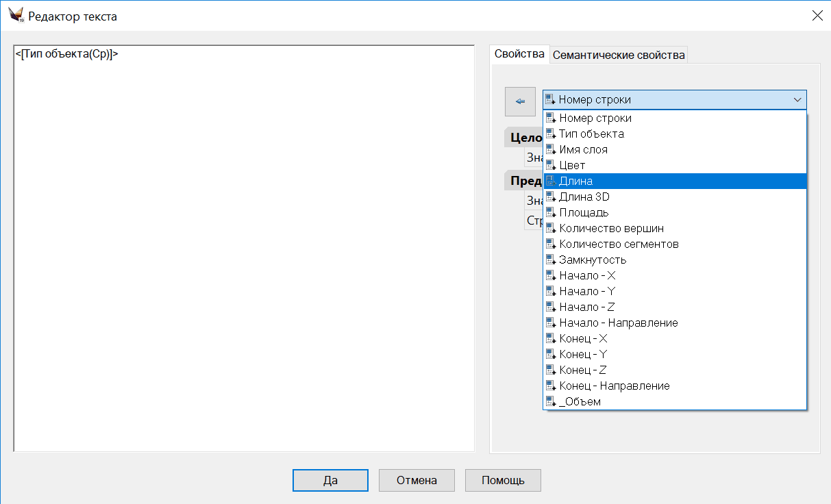Screen dimensions: 831x504
Task: Select 'Конец - Направление' option
Action: (614, 386)
